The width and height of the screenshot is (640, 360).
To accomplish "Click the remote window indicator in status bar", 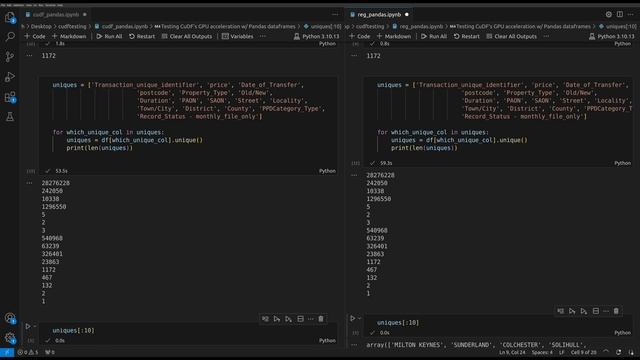I will tap(7, 352).
